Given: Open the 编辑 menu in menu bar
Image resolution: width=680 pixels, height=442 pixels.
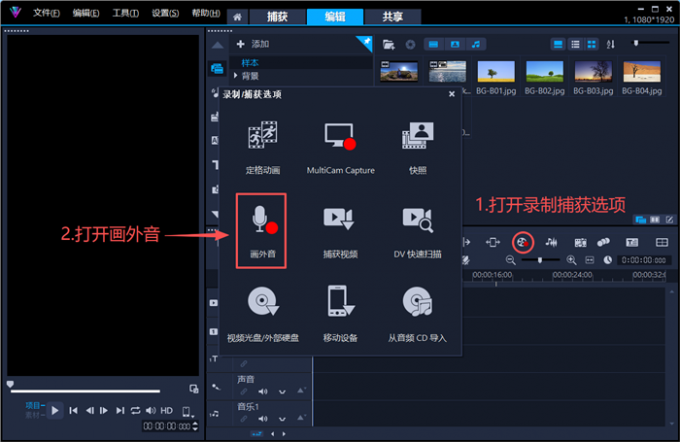Looking at the screenshot, I should coord(85,13).
